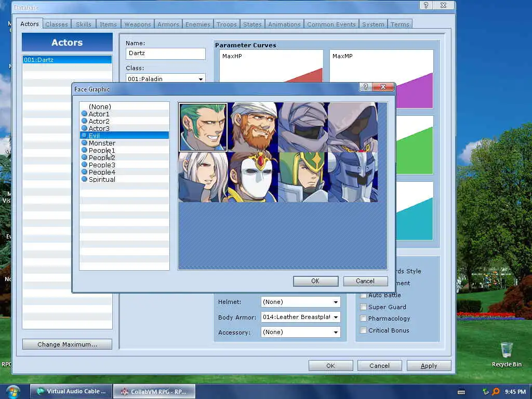The width and height of the screenshot is (532, 399).
Task: Select the green-haired villain face
Action: tap(203, 127)
